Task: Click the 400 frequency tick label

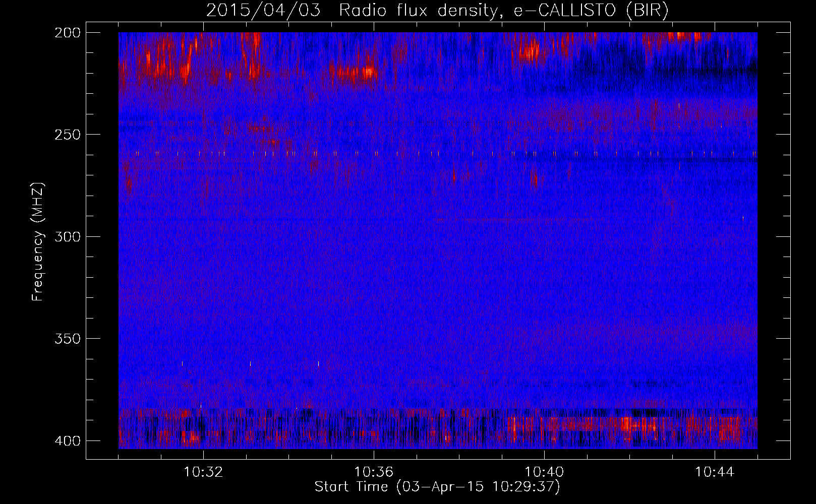Action: [67, 441]
